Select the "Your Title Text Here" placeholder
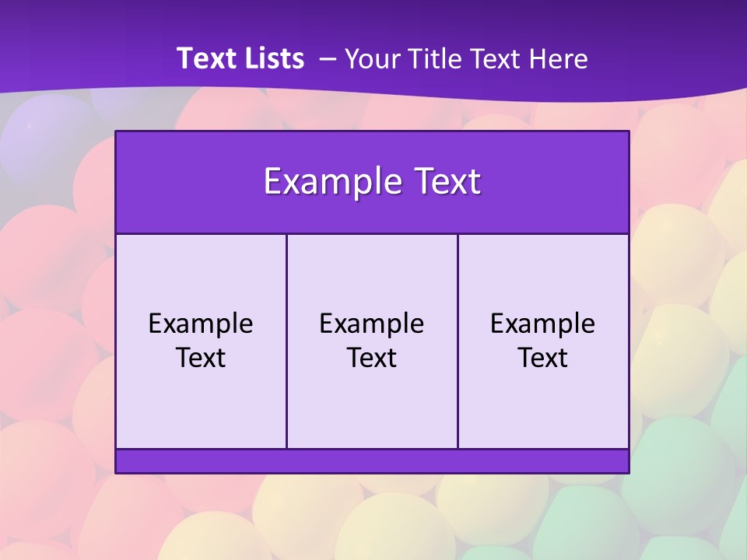This screenshot has height=560, width=747. (465, 59)
